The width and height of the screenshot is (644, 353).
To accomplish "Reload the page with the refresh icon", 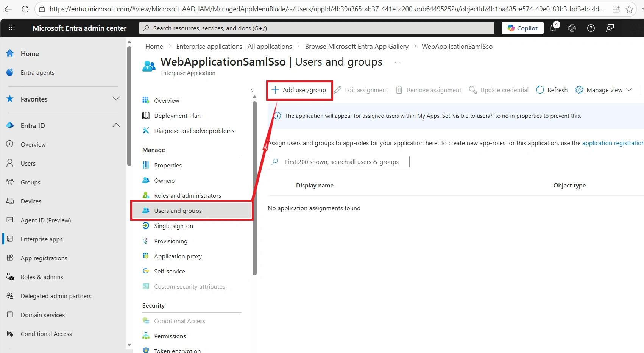I will pyautogui.click(x=25, y=9).
